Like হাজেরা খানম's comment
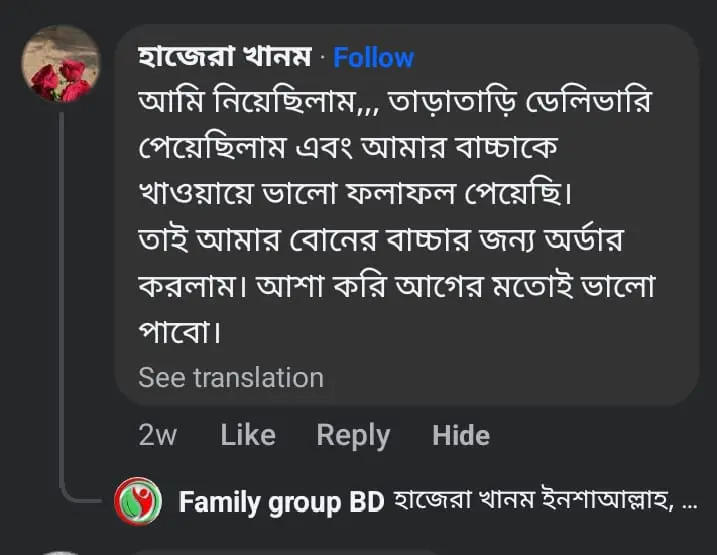The image size is (717, 555). [247, 435]
